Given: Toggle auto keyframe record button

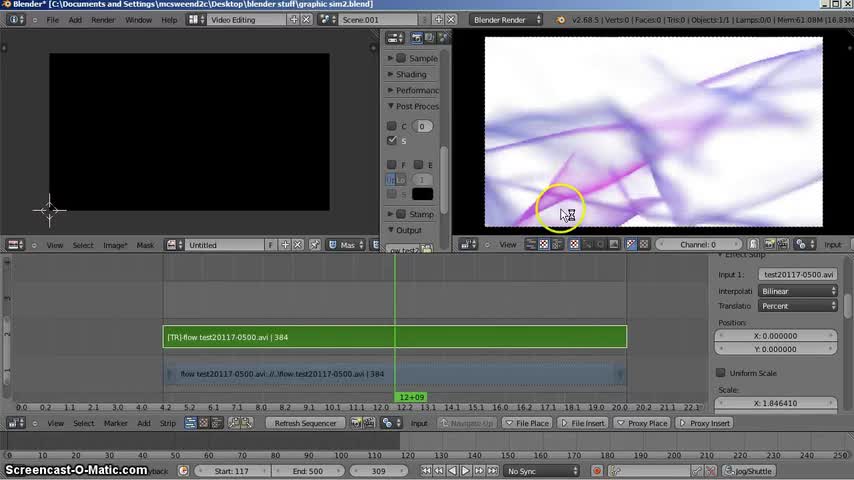Looking at the screenshot, I should [597, 471].
